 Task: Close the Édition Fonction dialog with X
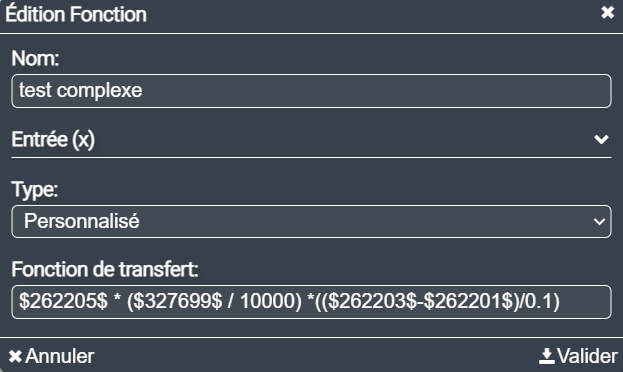pyautogui.click(x=608, y=13)
